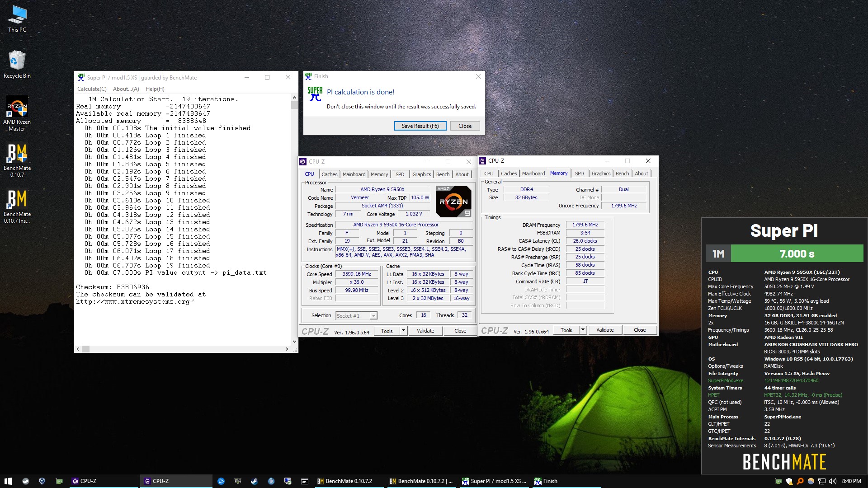Launch BenchMate 0.10.7 desktop shortcut
The height and width of the screenshot is (488, 868).
pos(17,160)
